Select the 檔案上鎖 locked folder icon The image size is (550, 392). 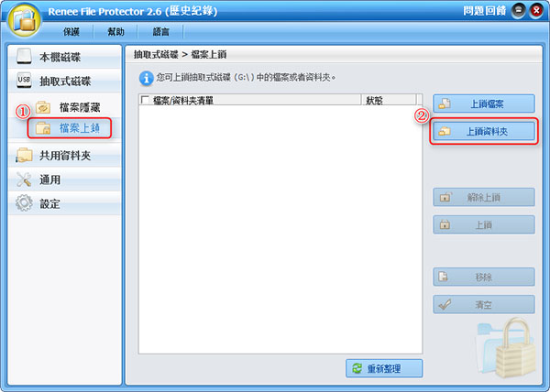(43, 128)
